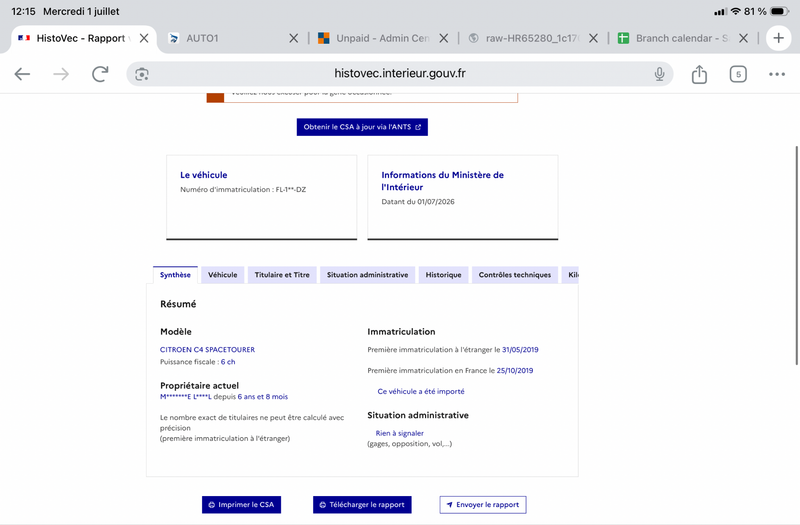
Task: Click the Imprimer le CSA button
Action: pos(241,505)
